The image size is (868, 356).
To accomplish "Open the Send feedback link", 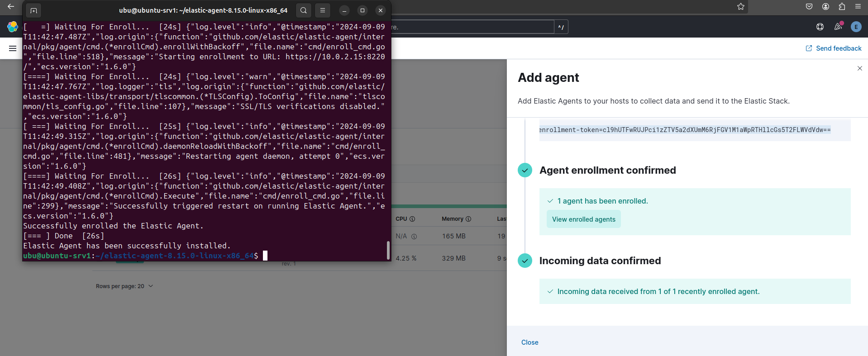I will point(834,48).
